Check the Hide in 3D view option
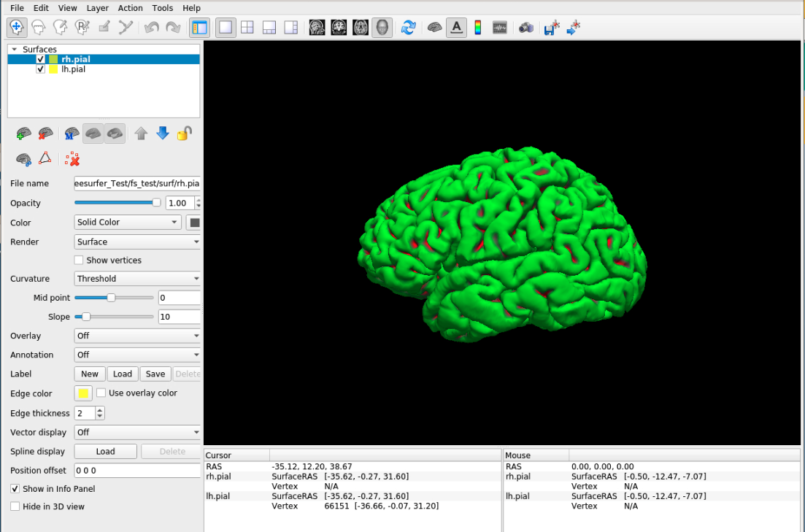Viewport: 805px width, 532px height. pyautogui.click(x=15, y=506)
